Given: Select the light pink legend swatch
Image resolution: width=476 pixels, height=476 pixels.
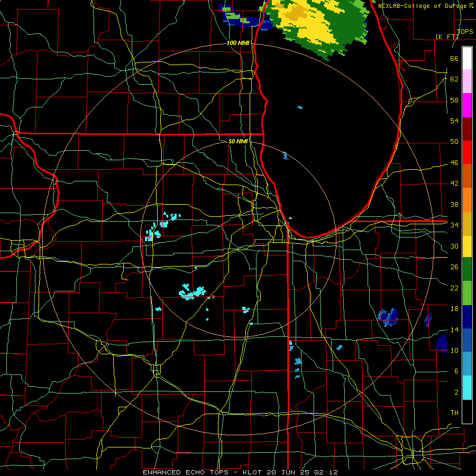Looking at the screenshot, I should click(467, 81).
